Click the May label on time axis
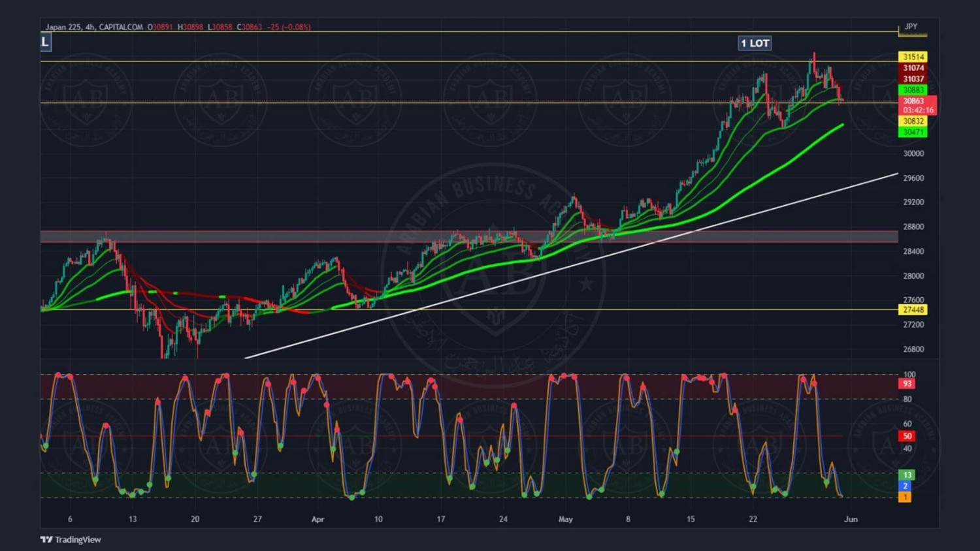Image resolution: width=980 pixels, height=551 pixels. click(x=566, y=519)
